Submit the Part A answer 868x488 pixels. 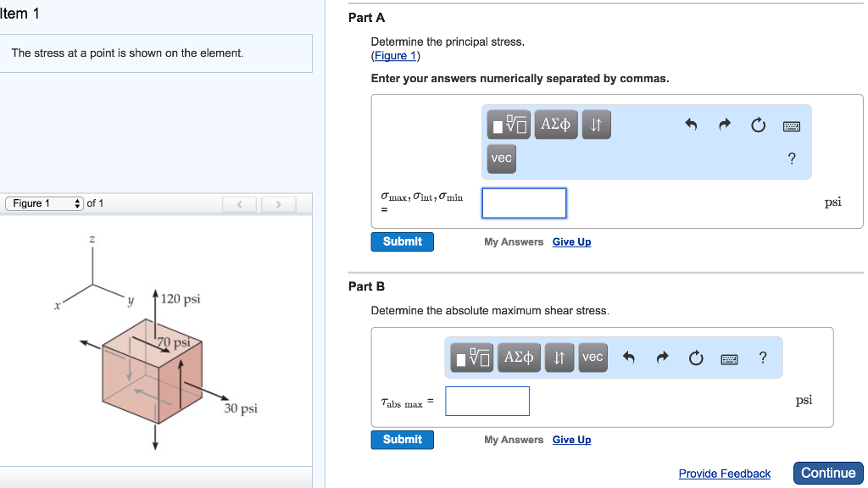click(402, 241)
